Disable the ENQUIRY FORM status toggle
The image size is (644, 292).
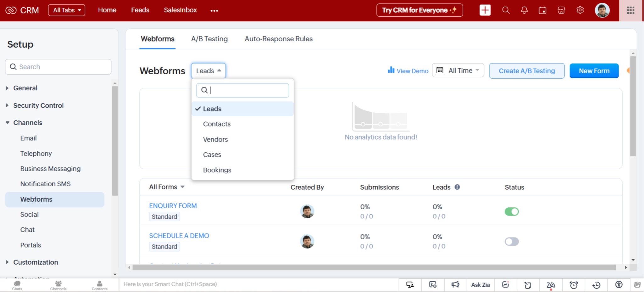pyautogui.click(x=512, y=211)
